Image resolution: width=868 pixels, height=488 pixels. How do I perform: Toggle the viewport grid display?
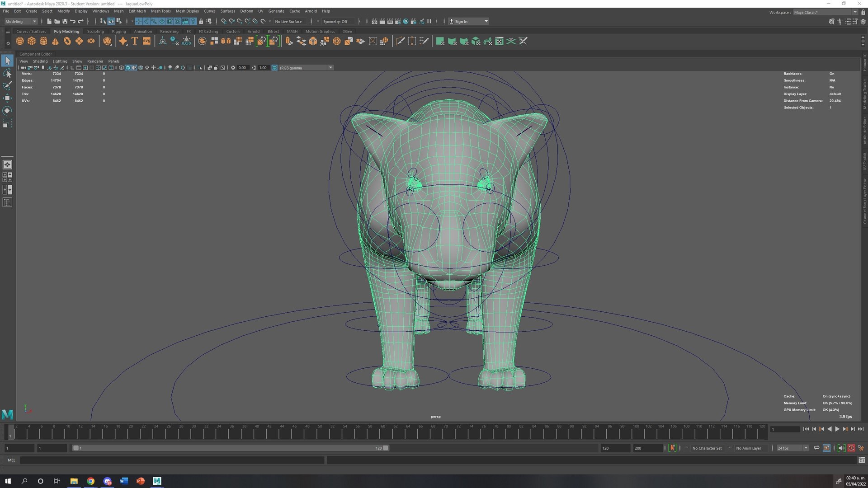(x=72, y=68)
